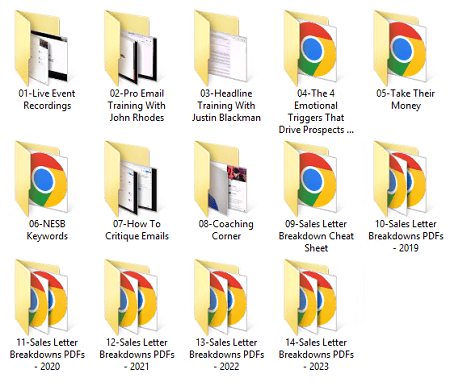
Task: Click the "04-The 4 Emotional Triggers" folder name
Action: point(316,111)
